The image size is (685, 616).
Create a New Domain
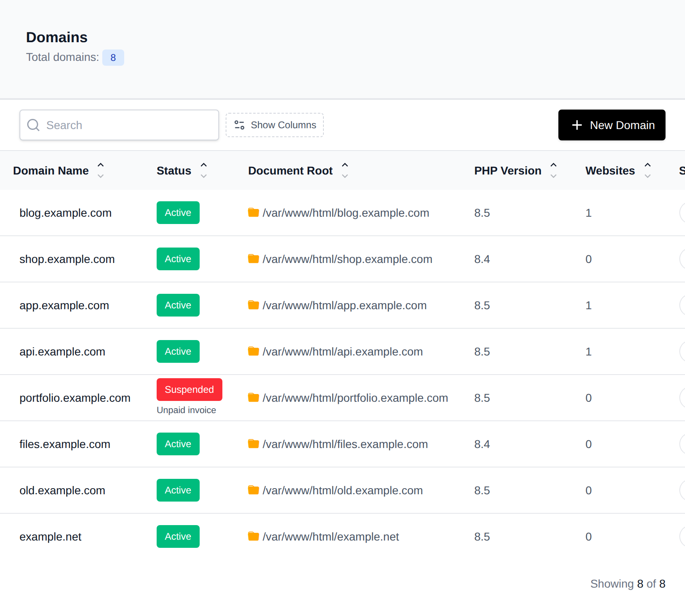[x=612, y=125]
